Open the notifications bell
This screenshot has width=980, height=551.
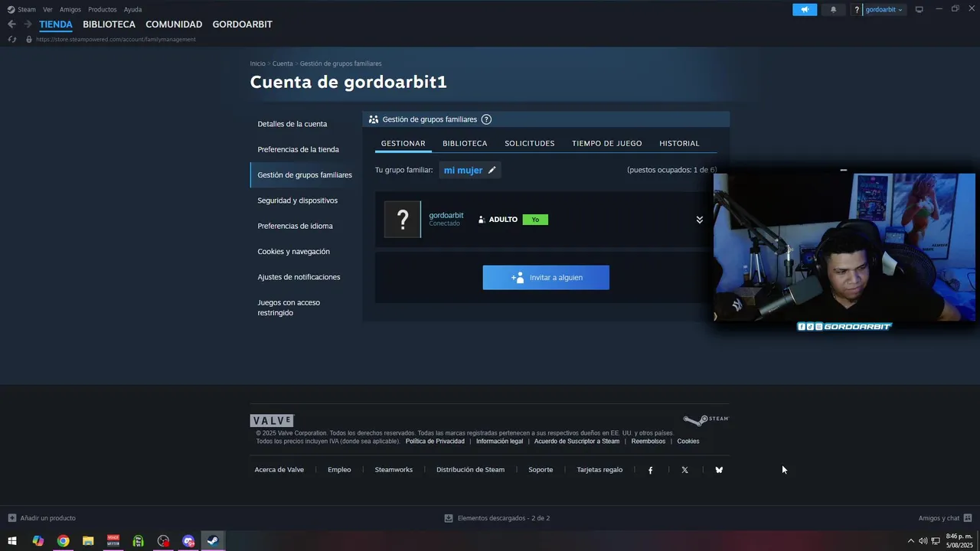[x=833, y=10]
